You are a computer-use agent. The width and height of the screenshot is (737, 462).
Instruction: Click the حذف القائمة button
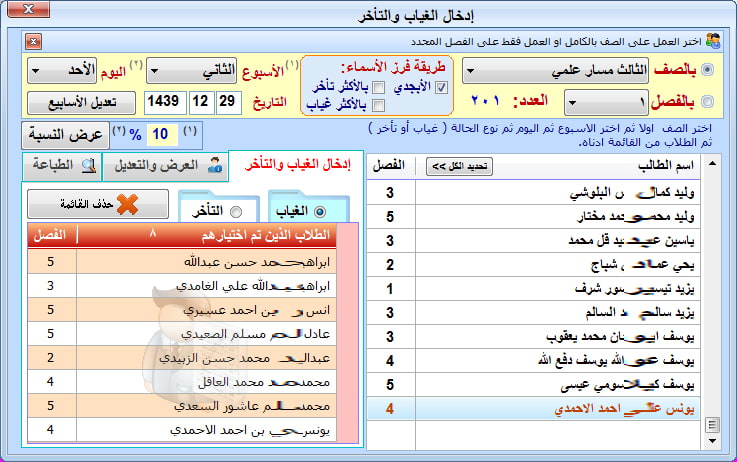pyautogui.click(x=98, y=204)
